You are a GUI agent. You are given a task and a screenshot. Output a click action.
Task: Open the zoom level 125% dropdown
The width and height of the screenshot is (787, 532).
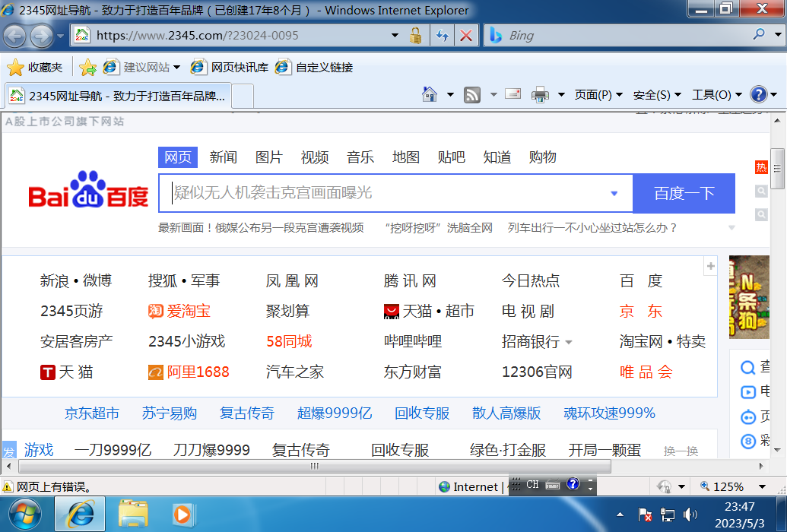point(763,487)
